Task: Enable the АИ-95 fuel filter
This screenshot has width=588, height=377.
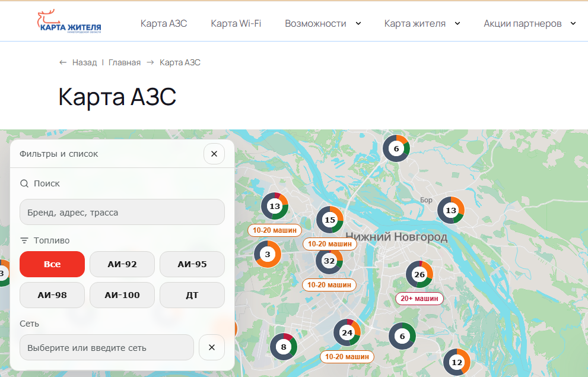Action: pos(192,264)
